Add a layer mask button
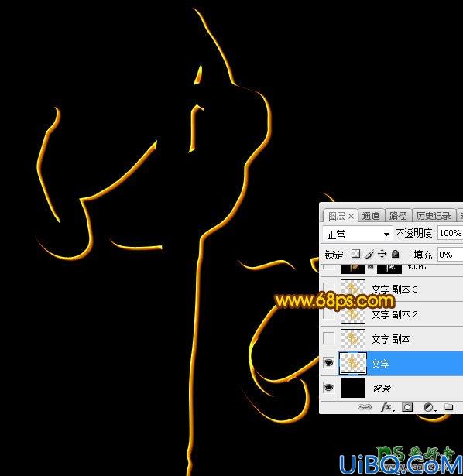The height and width of the screenshot is (476, 463). 407,407
